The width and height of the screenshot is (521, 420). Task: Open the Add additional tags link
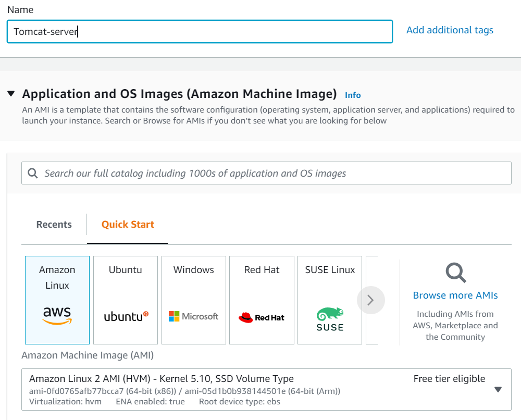[x=450, y=30]
